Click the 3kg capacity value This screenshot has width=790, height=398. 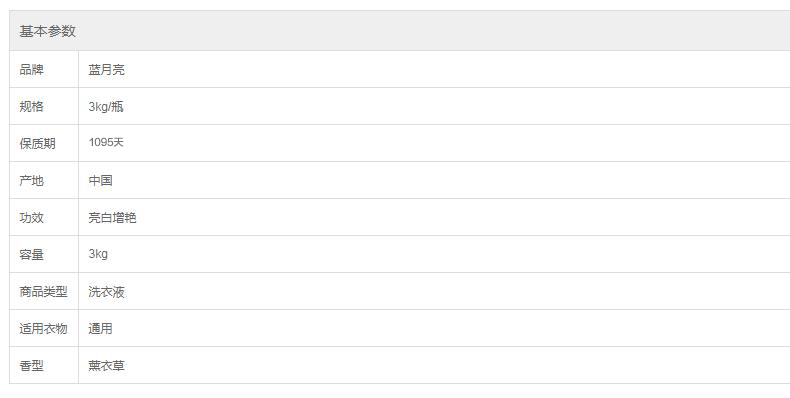click(98, 254)
